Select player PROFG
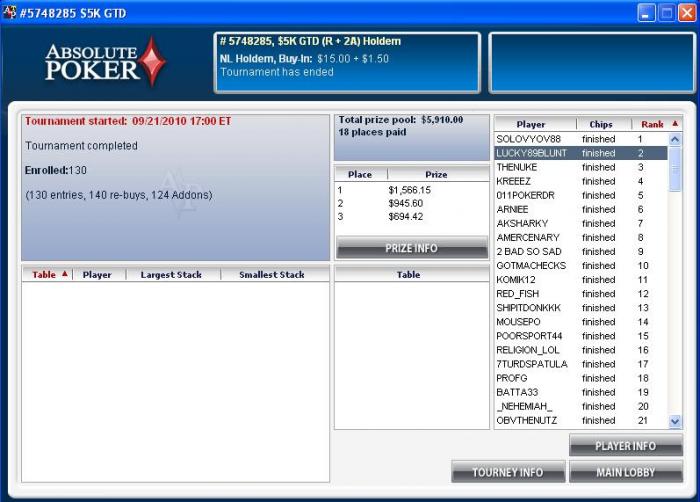Image resolution: width=700 pixels, height=502 pixels. (581, 378)
